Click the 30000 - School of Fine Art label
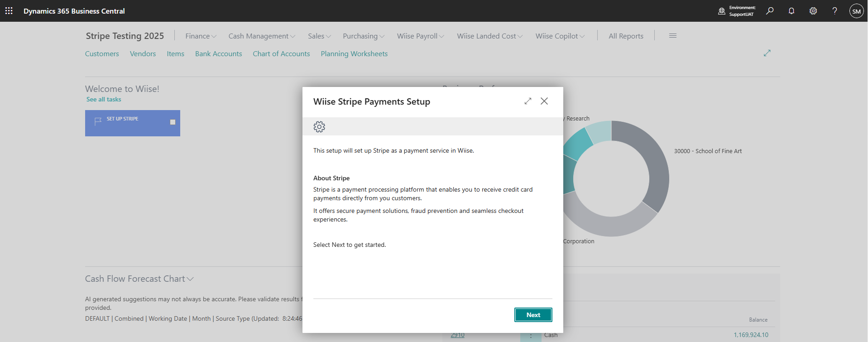The width and height of the screenshot is (868, 342). [708, 151]
